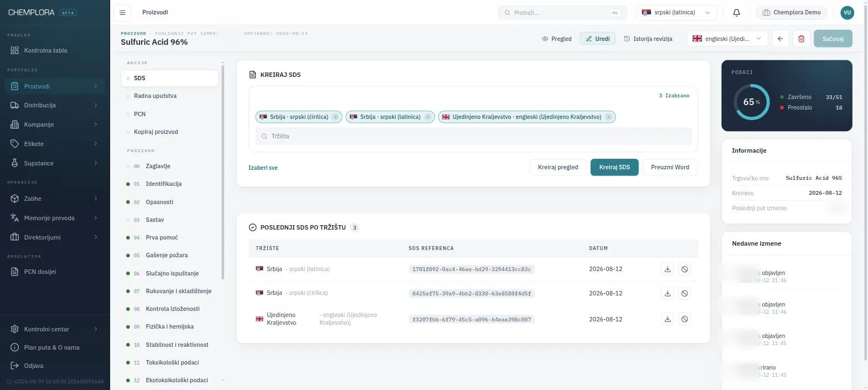
Task: Focus the Tržišta market search field
Action: (473, 136)
